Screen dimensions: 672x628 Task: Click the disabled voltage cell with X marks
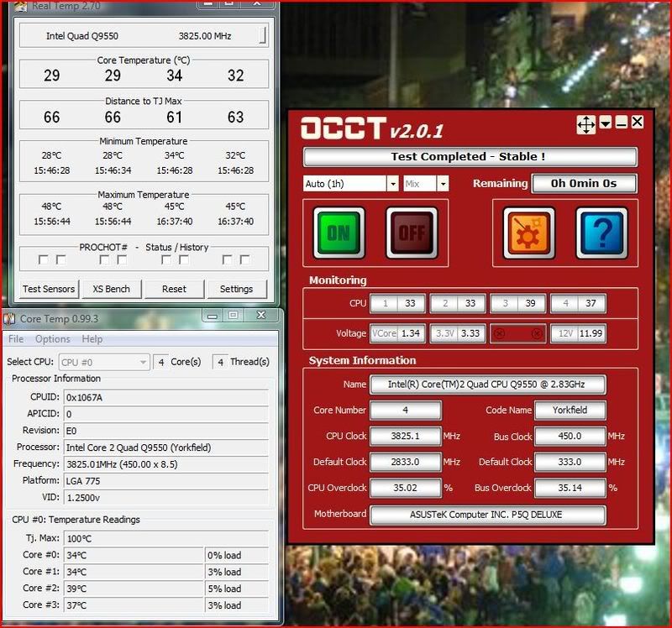[517, 333]
